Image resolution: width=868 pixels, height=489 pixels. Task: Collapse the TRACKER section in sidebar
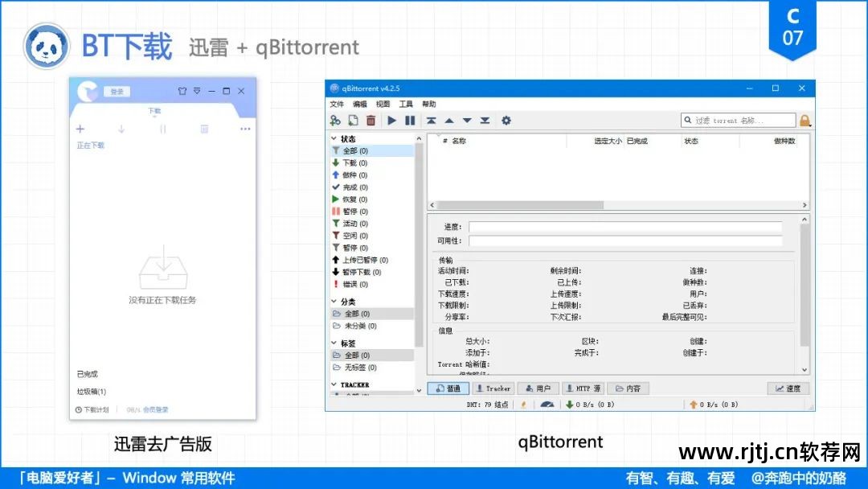tap(334, 384)
